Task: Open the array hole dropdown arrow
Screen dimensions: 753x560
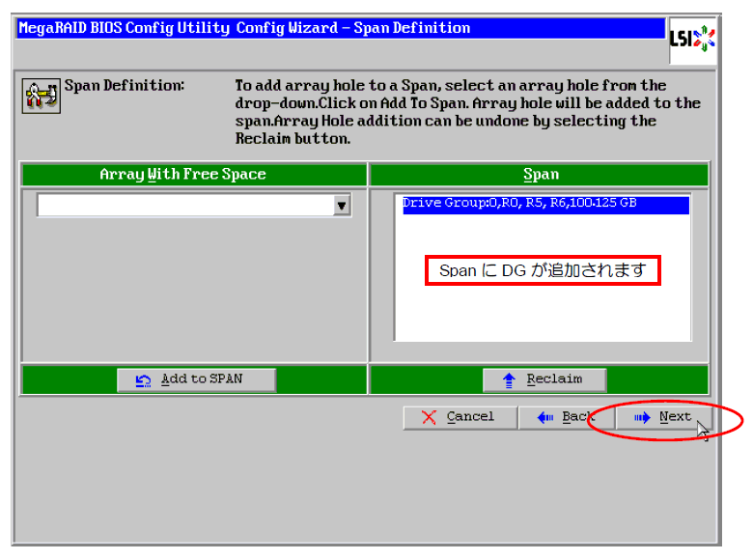Action: [342, 206]
